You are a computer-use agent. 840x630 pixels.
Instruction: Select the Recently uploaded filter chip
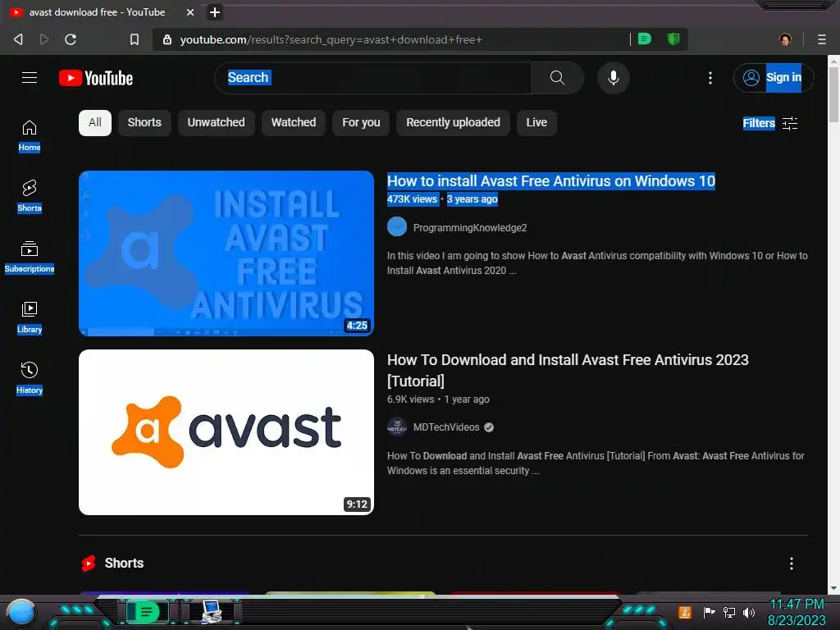(453, 123)
